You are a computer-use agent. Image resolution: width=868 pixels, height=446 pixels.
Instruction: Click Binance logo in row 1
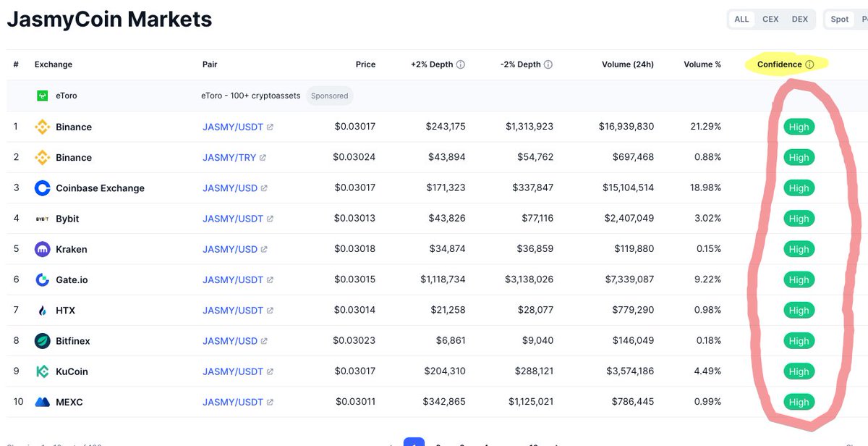pyautogui.click(x=43, y=127)
